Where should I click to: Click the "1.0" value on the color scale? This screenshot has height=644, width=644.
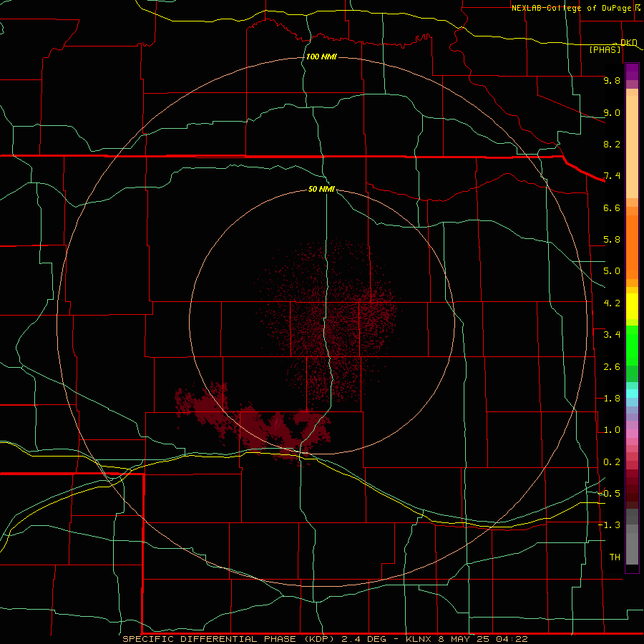tap(612, 430)
